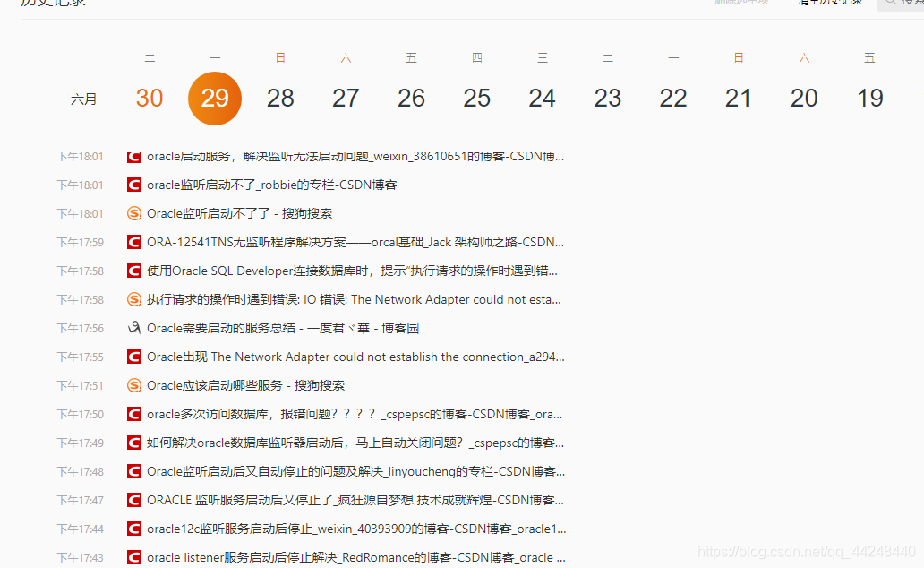Click timestamp 下午17:55 row

[x=81, y=357]
